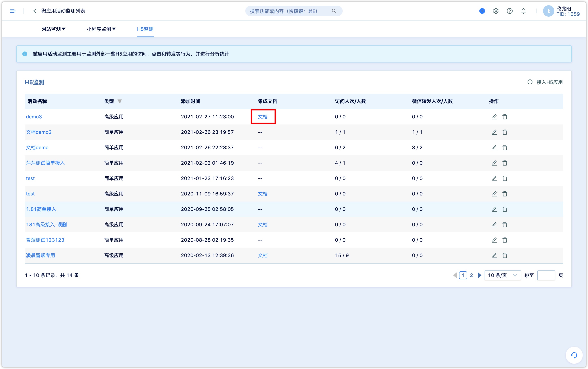This screenshot has width=588, height=369.
Task: Go to the next page arrow
Action: (480, 275)
